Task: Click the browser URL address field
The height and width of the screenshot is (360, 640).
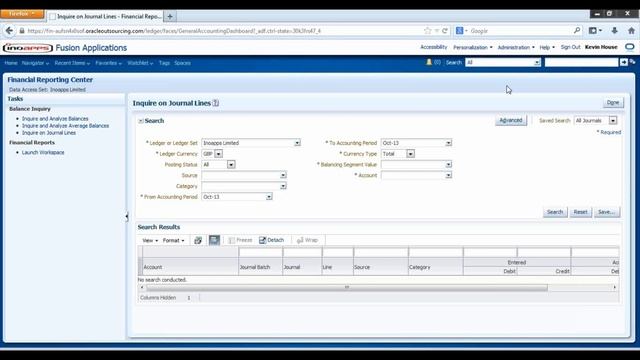Action: [224, 31]
